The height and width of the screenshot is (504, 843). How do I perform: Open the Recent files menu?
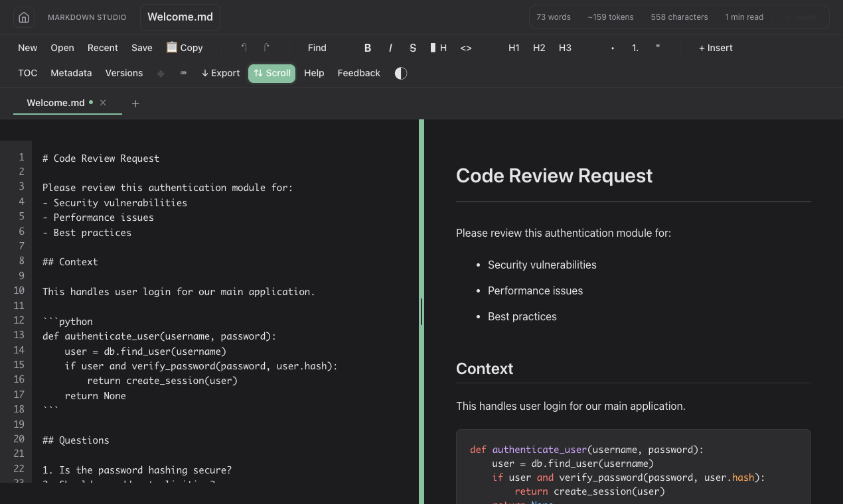coord(103,48)
